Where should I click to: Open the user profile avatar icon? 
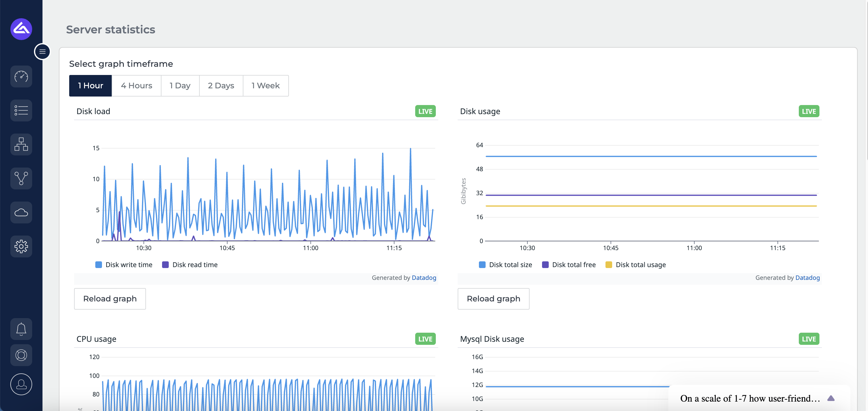tap(21, 384)
